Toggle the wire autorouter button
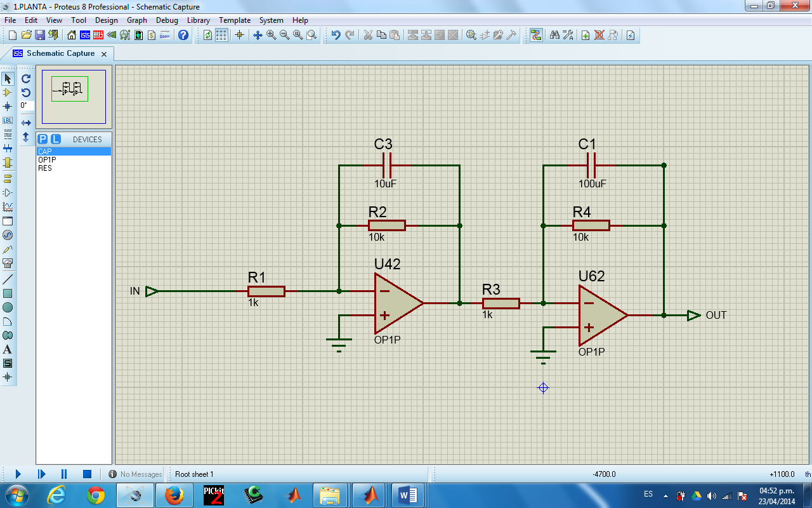Screen dimensions: 812x508 pyautogui.click(x=536, y=35)
